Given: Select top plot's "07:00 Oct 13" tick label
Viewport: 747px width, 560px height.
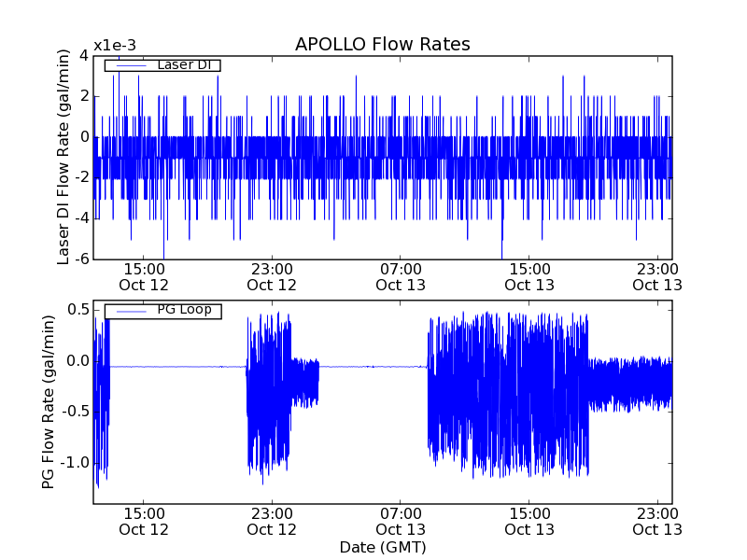Looking at the screenshot, I should click(x=401, y=276).
